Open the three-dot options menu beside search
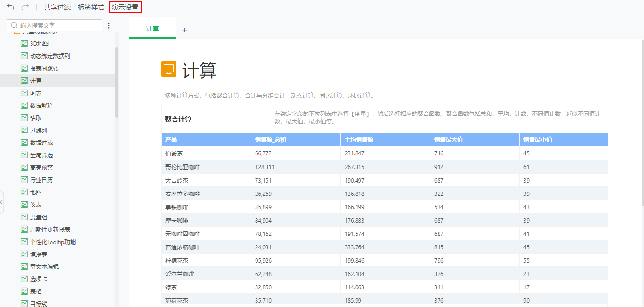This screenshot has width=644, height=307. pyautogui.click(x=109, y=25)
